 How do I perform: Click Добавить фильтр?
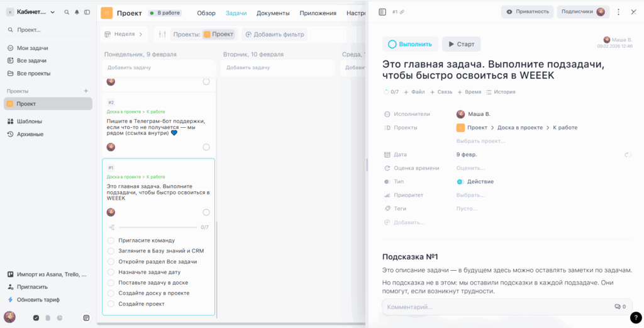click(274, 35)
